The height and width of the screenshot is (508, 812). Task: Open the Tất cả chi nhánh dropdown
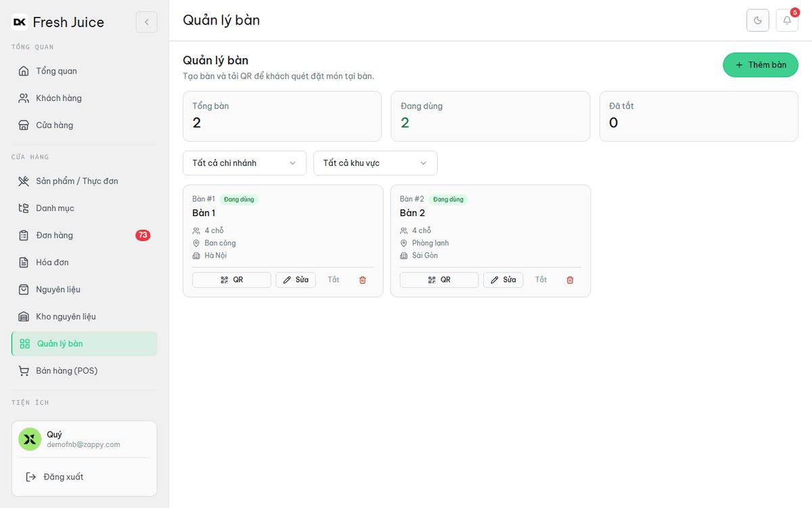coord(244,163)
